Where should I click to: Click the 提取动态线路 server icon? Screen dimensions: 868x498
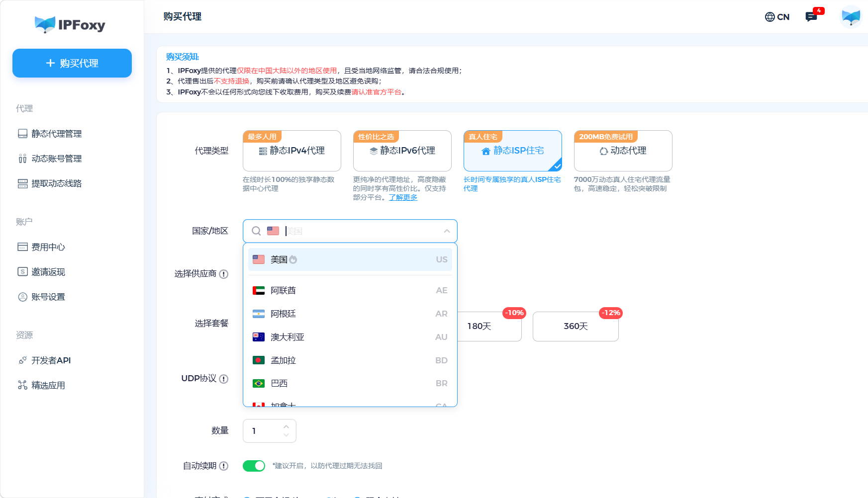click(x=22, y=183)
